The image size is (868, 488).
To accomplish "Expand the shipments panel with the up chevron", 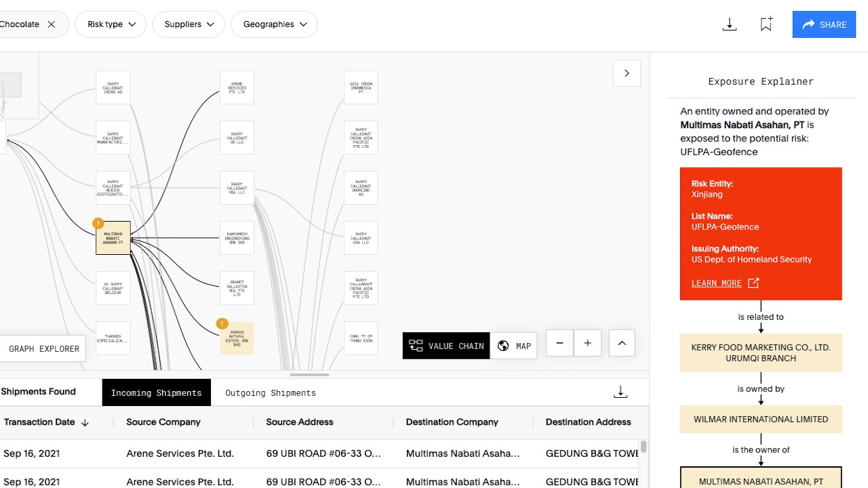I will [622, 343].
